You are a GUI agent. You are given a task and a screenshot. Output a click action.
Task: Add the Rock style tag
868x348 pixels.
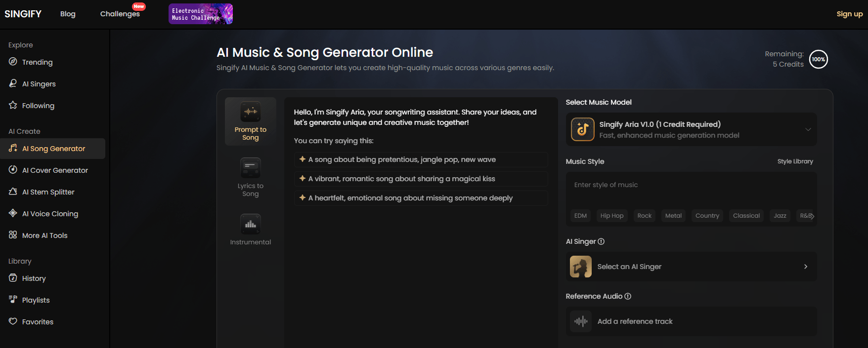tap(645, 216)
